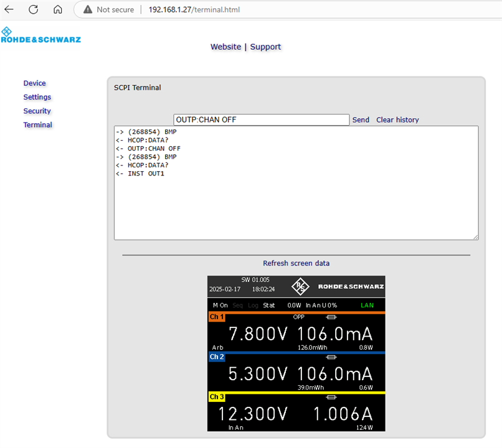Click Refresh screen data link
The width and height of the screenshot is (502, 448).
[296, 263]
